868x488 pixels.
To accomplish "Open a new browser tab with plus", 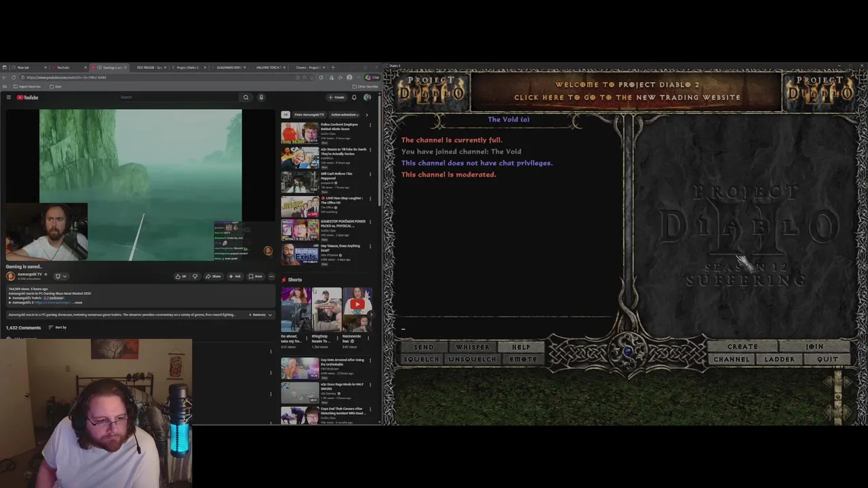I will tap(332, 68).
